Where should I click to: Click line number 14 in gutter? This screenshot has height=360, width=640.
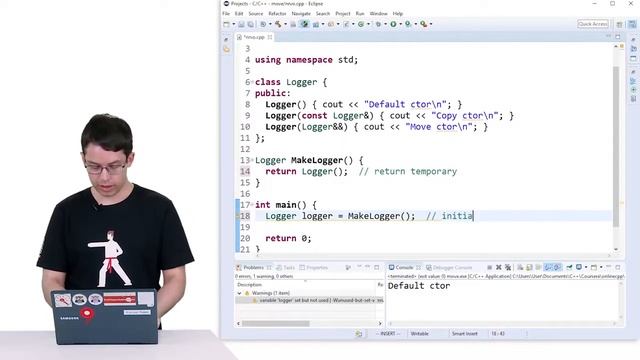[x=245, y=171]
